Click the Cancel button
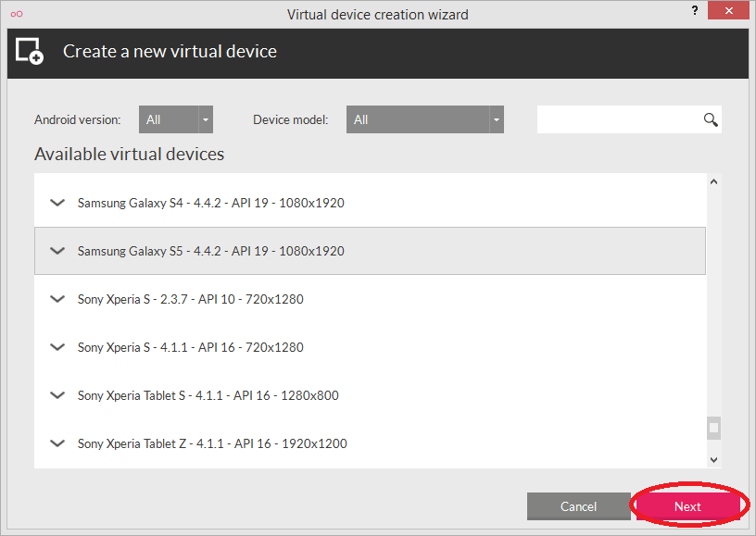This screenshot has width=756, height=536. click(x=578, y=506)
